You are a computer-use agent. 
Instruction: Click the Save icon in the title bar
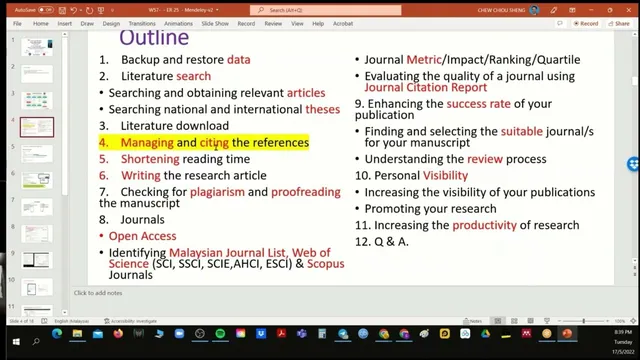tap(62, 10)
